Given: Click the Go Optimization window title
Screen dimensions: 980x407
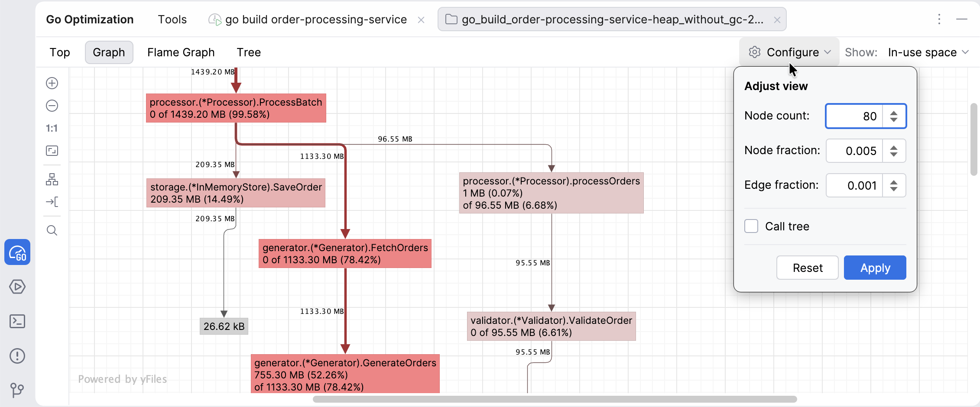Looking at the screenshot, I should [x=90, y=19].
